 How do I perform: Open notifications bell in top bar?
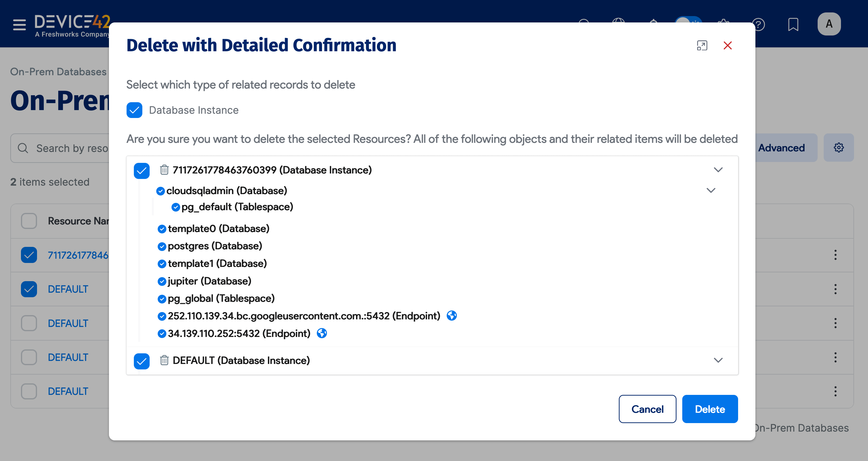654,24
